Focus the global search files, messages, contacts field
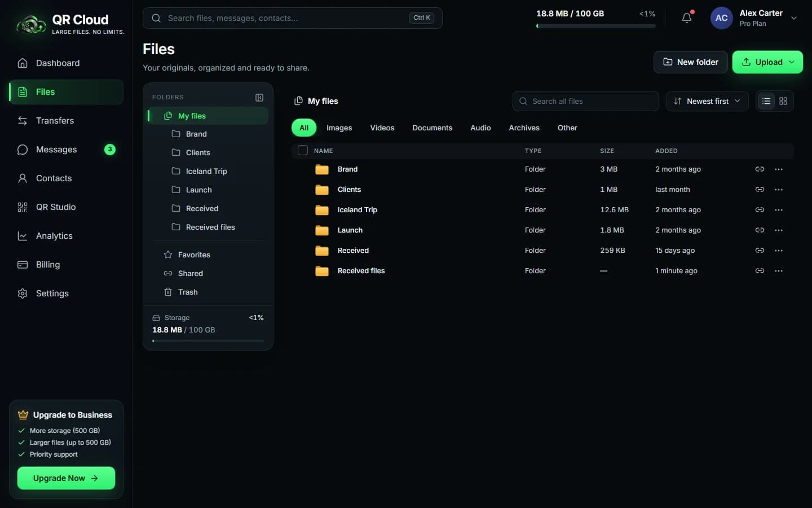 293,18
